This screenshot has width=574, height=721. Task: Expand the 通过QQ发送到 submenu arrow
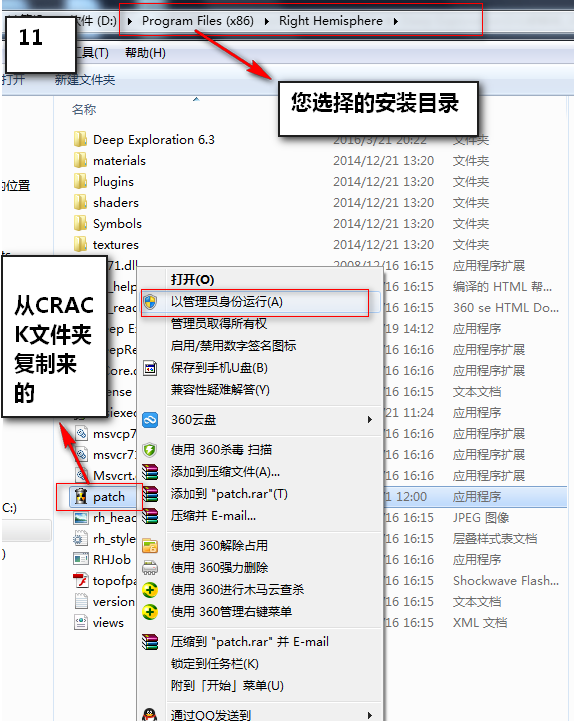coord(369,715)
